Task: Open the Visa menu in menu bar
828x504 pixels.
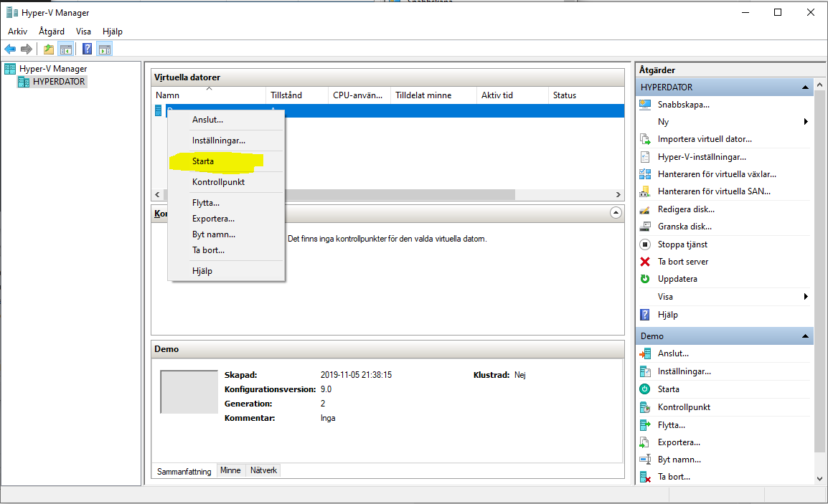Action: pos(83,32)
